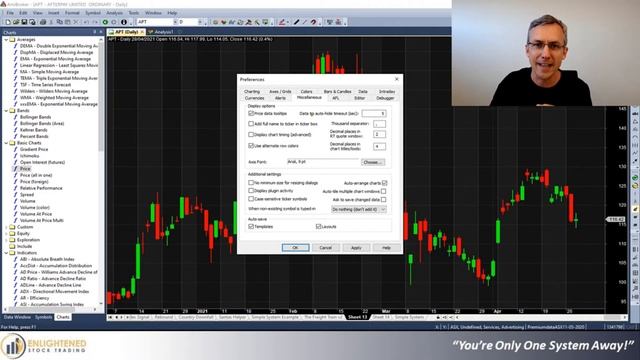The width and height of the screenshot is (640, 360).
Task: Click the green refresh circle toolbar icon
Action: 105,22
